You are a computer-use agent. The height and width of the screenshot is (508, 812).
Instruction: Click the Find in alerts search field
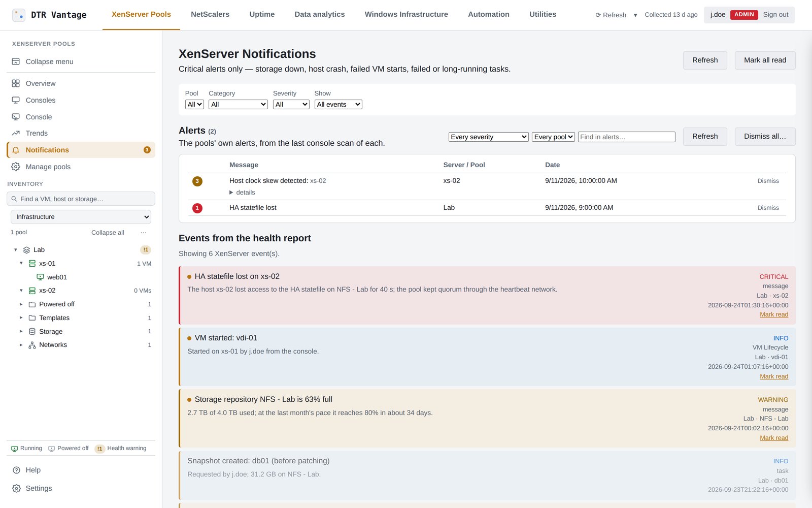tap(627, 137)
